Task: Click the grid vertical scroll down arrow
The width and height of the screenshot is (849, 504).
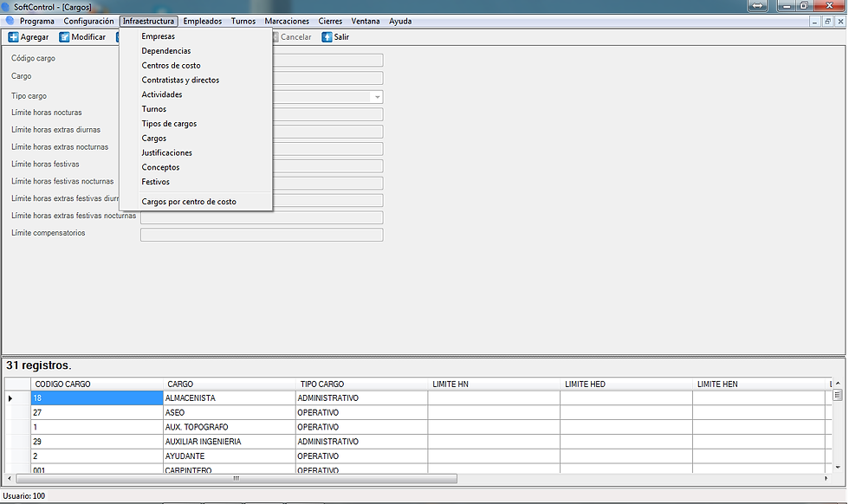Action: point(838,467)
